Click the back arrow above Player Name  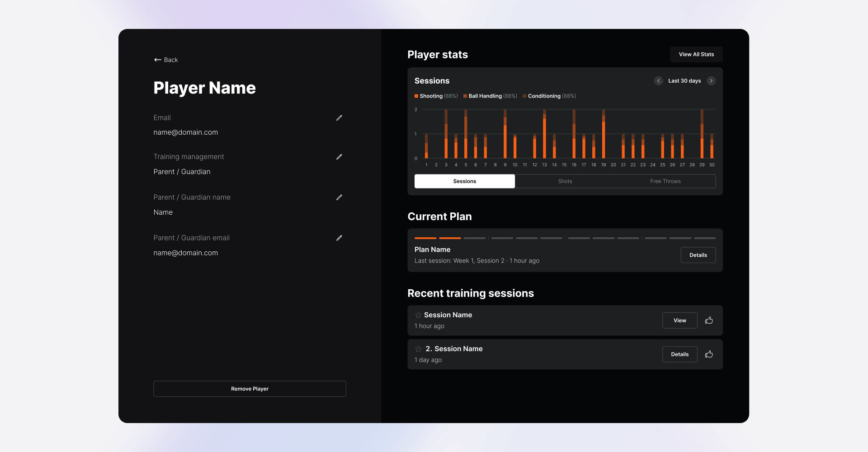pos(157,59)
